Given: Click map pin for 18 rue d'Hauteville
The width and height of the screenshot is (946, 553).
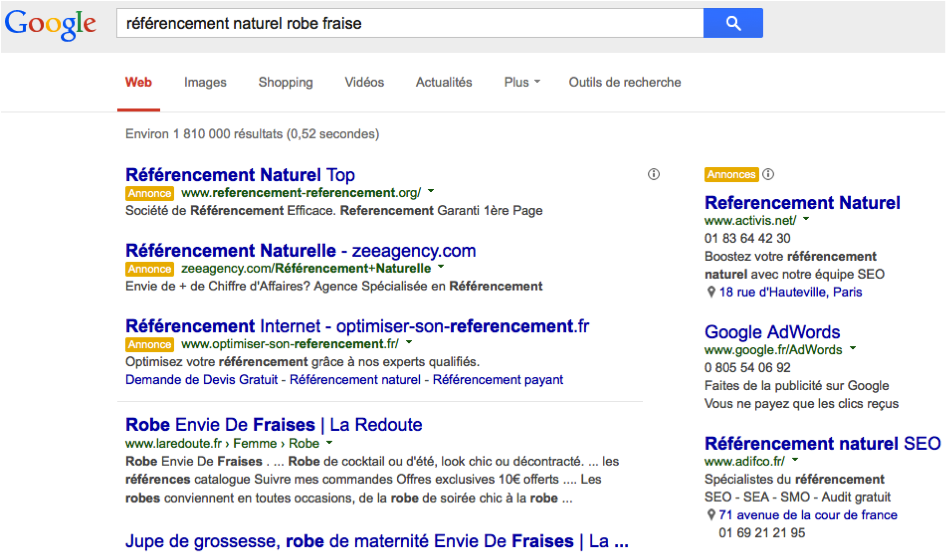Looking at the screenshot, I should tap(711, 292).
